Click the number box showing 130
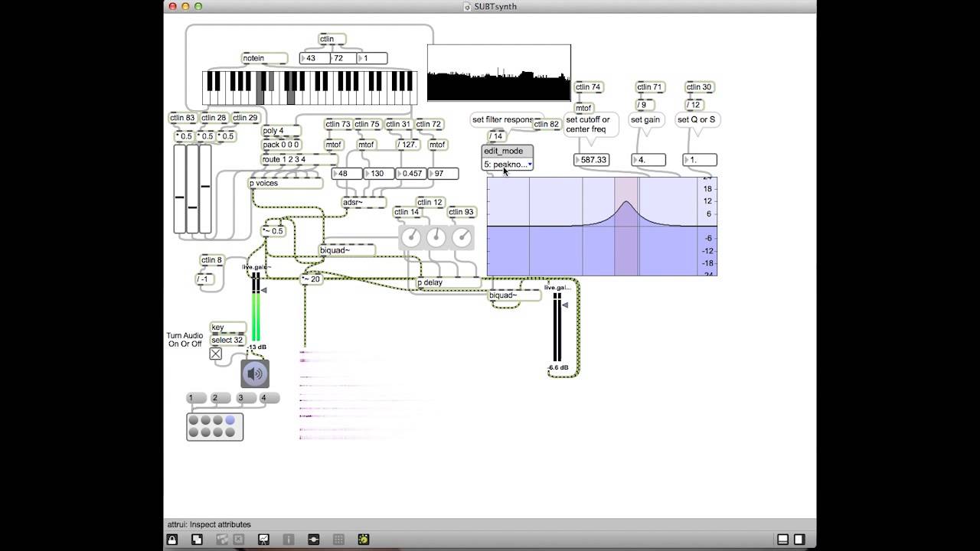 [x=379, y=174]
